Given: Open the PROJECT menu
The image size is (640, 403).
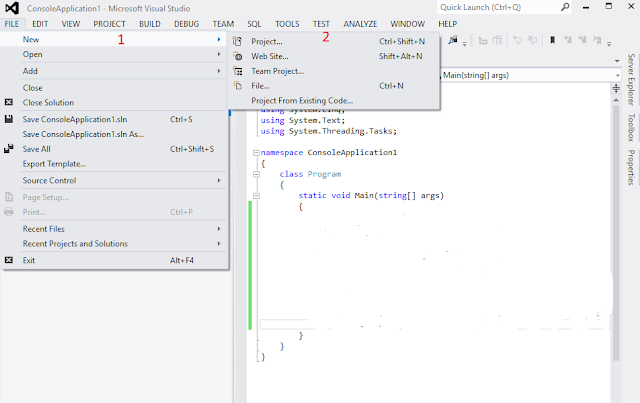Looking at the screenshot, I should [109, 24].
